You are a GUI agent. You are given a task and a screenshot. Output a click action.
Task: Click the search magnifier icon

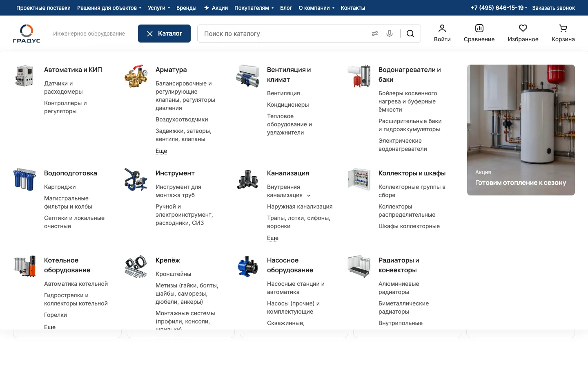(410, 34)
